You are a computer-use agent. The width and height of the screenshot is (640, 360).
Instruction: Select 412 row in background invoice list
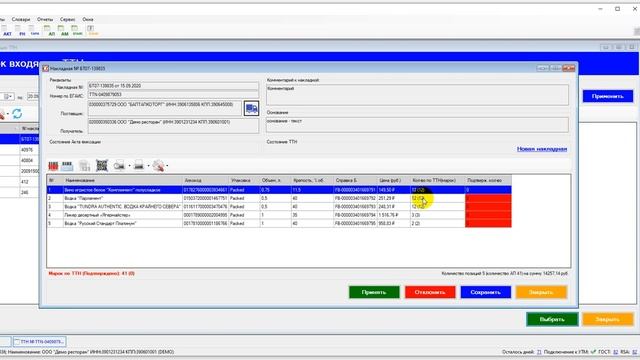coord(20,182)
